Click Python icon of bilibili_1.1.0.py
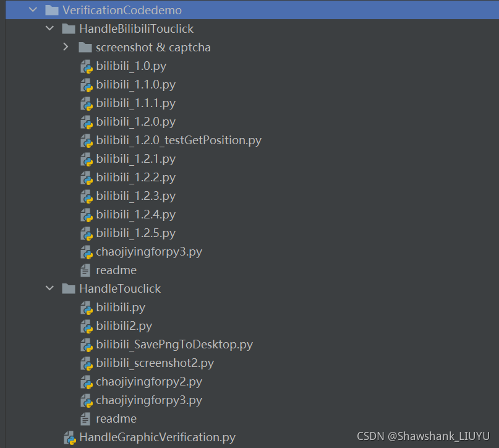 pos(86,85)
